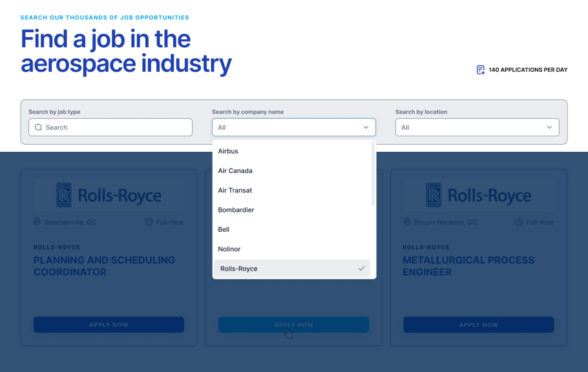Image resolution: width=588 pixels, height=372 pixels.
Task: Choose Bombardier in the company list
Action: point(236,210)
